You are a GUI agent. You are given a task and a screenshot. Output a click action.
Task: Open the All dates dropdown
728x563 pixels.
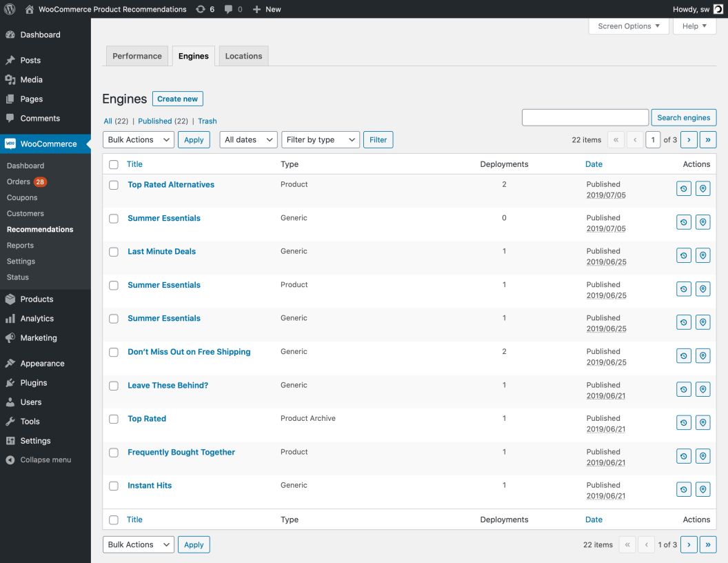[x=247, y=139]
